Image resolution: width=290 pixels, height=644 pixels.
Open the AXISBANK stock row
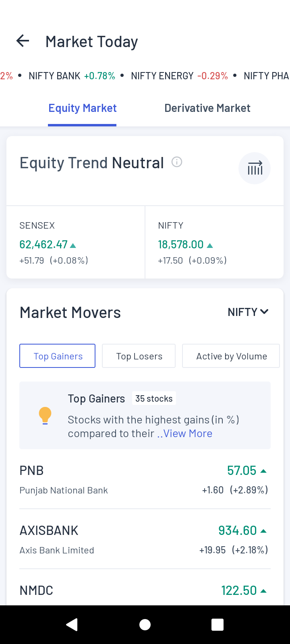[x=145, y=539]
